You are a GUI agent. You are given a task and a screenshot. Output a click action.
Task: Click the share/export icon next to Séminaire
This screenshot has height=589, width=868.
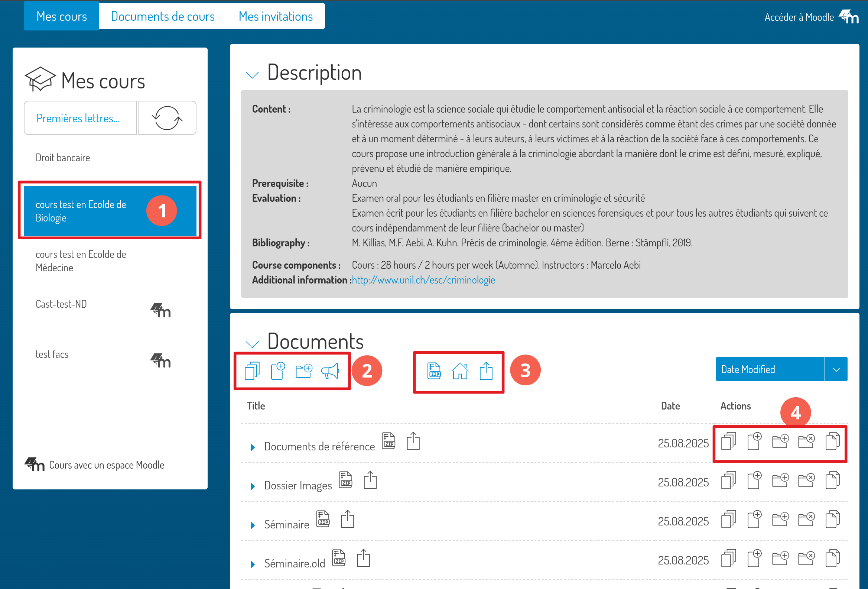click(347, 519)
